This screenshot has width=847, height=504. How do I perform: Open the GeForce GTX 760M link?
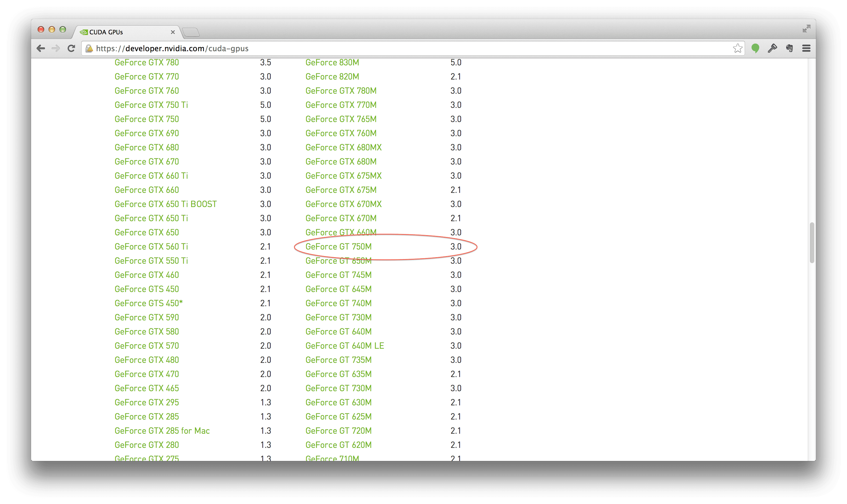pyautogui.click(x=341, y=133)
